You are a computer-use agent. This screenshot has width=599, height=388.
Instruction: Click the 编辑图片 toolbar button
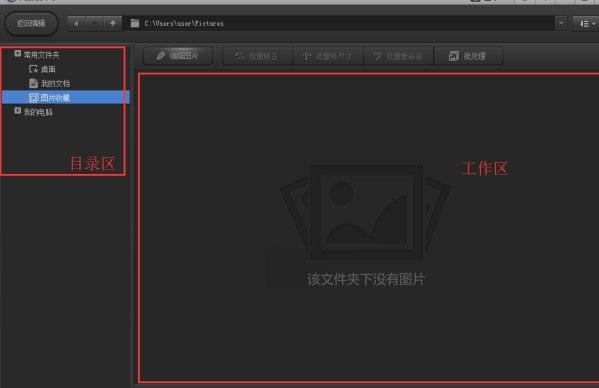pyautogui.click(x=178, y=56)
